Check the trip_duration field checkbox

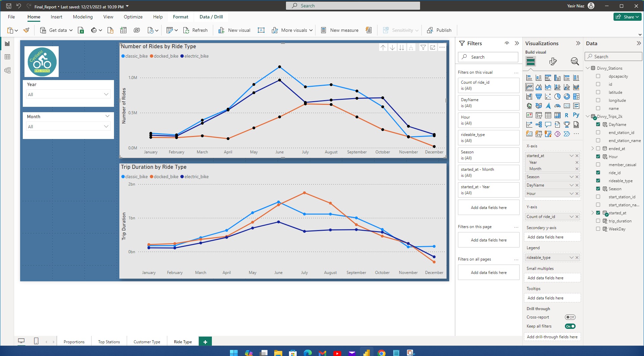(598, 221)
